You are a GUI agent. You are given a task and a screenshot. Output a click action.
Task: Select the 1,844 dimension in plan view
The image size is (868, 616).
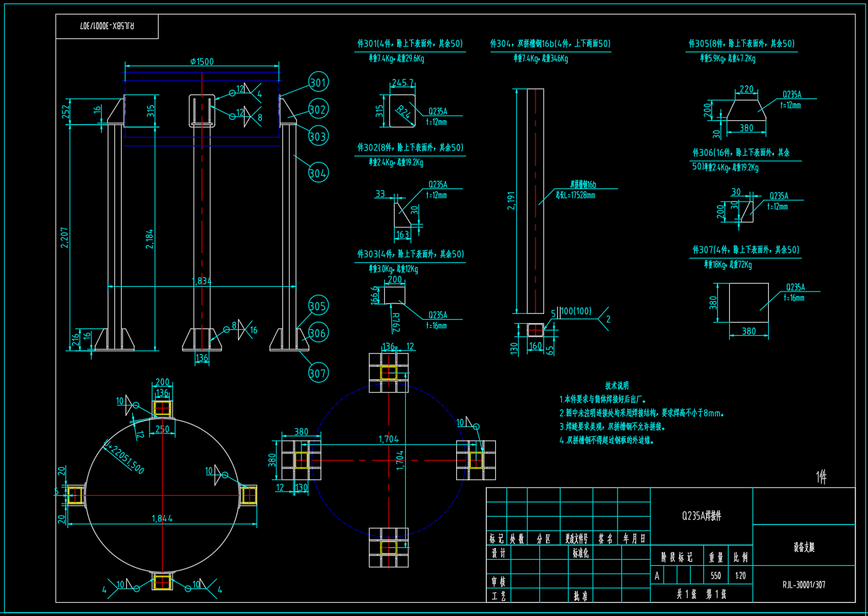point(162,519)
